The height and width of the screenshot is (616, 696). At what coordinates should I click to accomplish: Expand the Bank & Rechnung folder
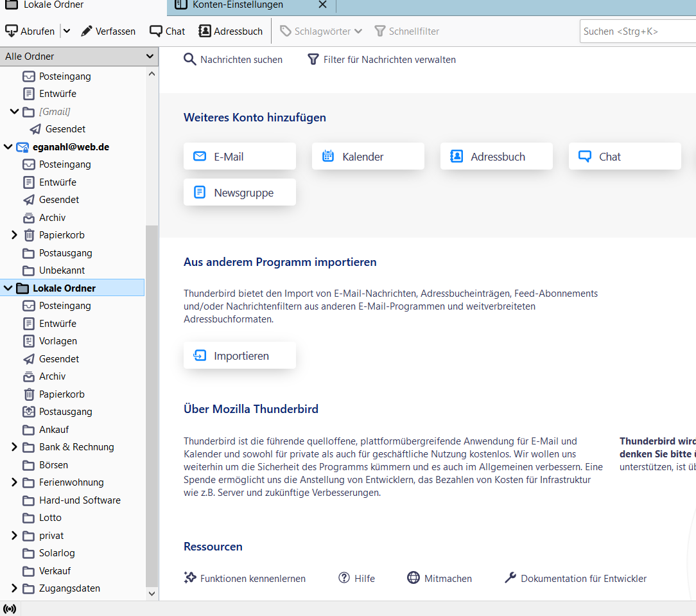[x=14, y=447]
